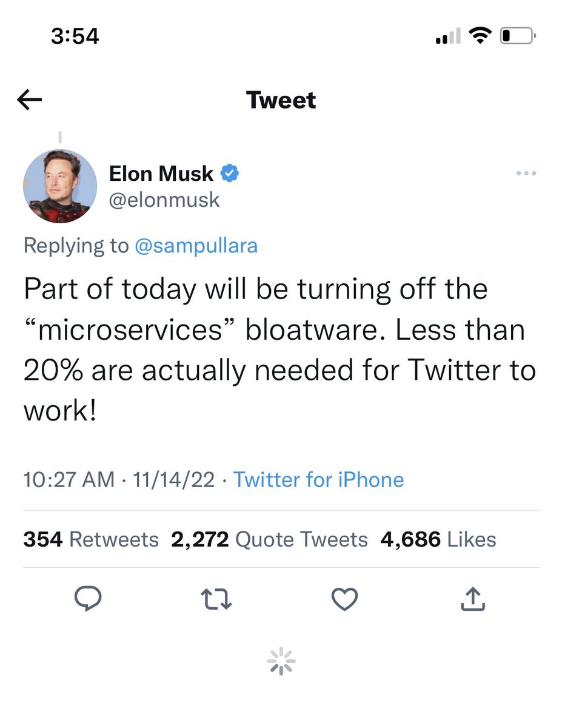The height and width of the screenshot is (728, 562).
Task: Tap the Wi-Fi status icon
Action: click(481, 37)
